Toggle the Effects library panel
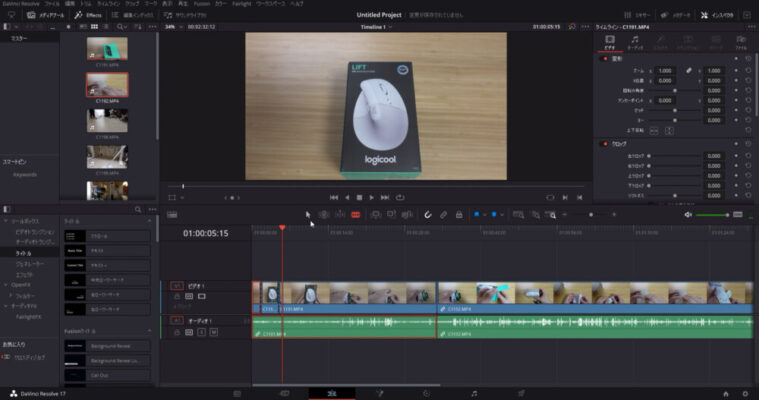Image resolution: width=759 pixels, height=400 pixels. tap(88, 15)
